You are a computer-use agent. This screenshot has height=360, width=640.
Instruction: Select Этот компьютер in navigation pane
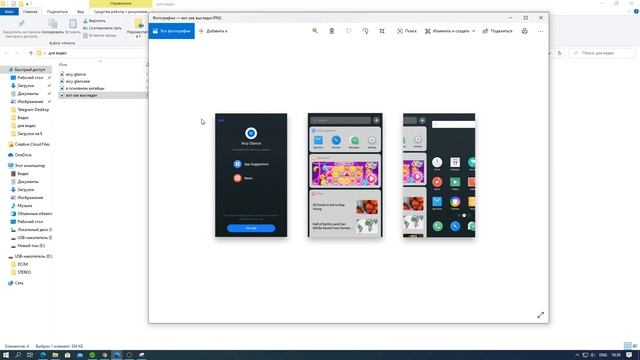tap(30, 166)
